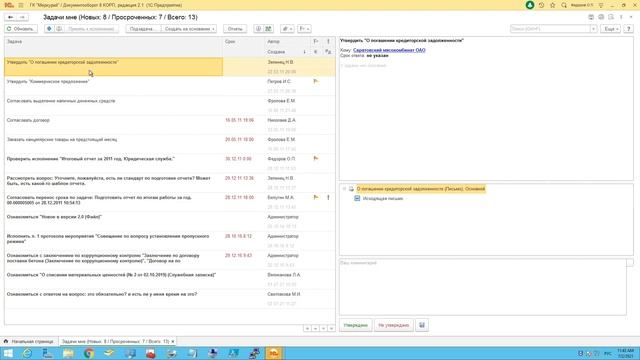The image size is (640, 360).
Task: Click the print icon at form top right
Action: [601, 17]
